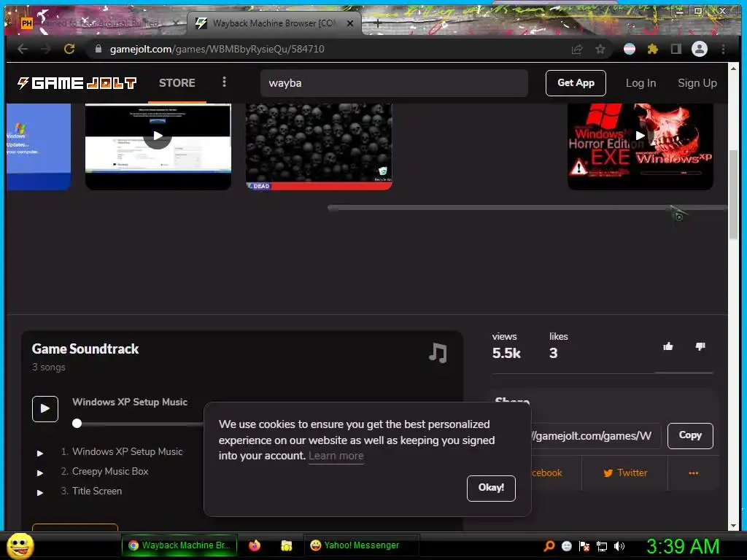Image resolution: width=747 pixels, height=560 pixels.
Task: Focus the search field containing wayba
Action: [394, 83]
